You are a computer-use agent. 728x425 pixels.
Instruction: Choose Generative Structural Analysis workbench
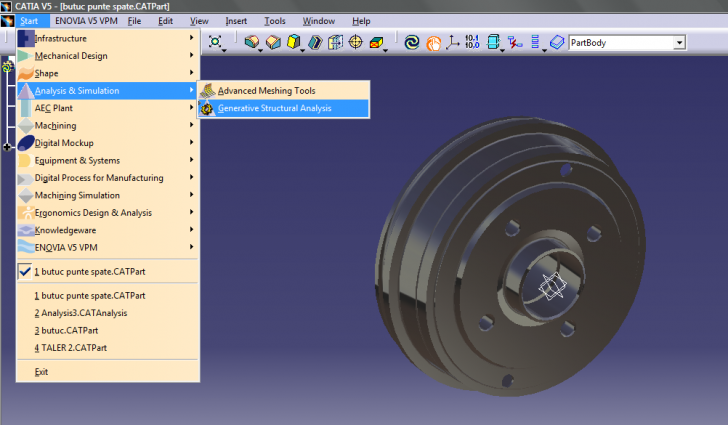tap(284, 108)
